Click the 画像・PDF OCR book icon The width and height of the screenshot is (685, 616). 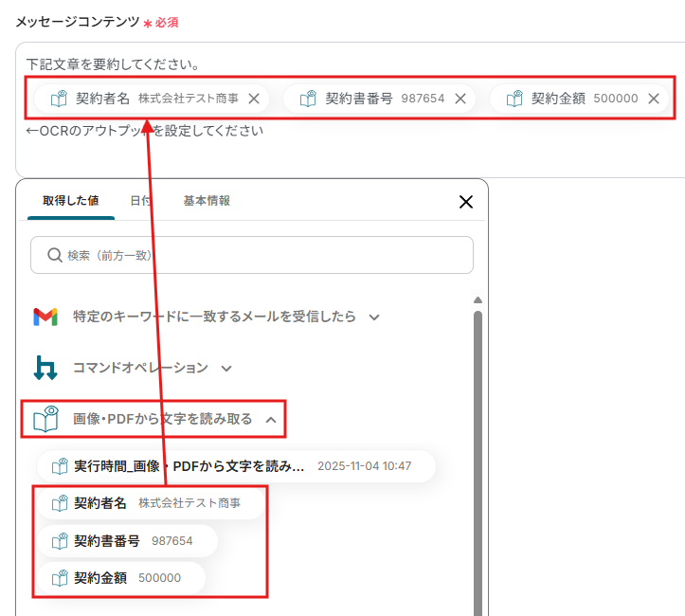pos(45,419)
